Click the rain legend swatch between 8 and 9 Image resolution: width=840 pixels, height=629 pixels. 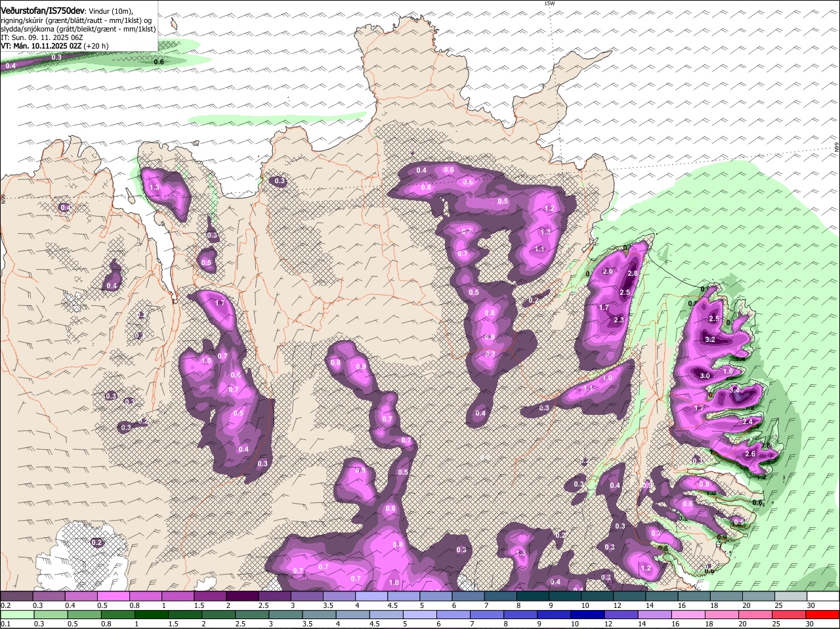tap(522, 615)
